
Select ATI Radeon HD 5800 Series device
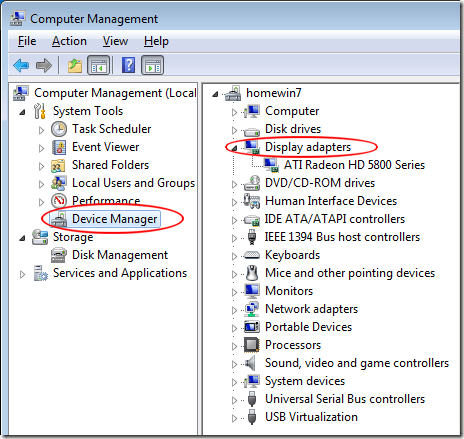(x=354, y=165)
